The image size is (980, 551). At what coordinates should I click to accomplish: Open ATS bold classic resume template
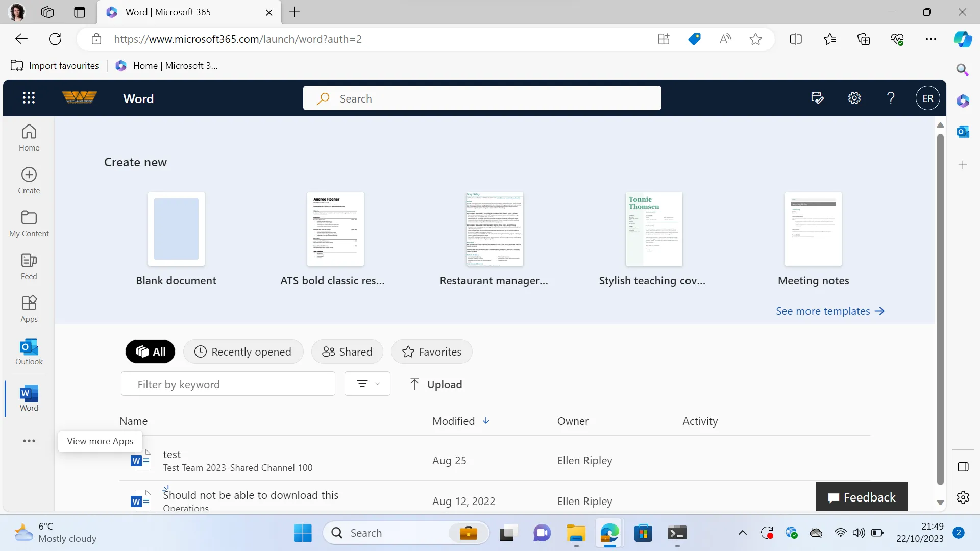point(333,239)
